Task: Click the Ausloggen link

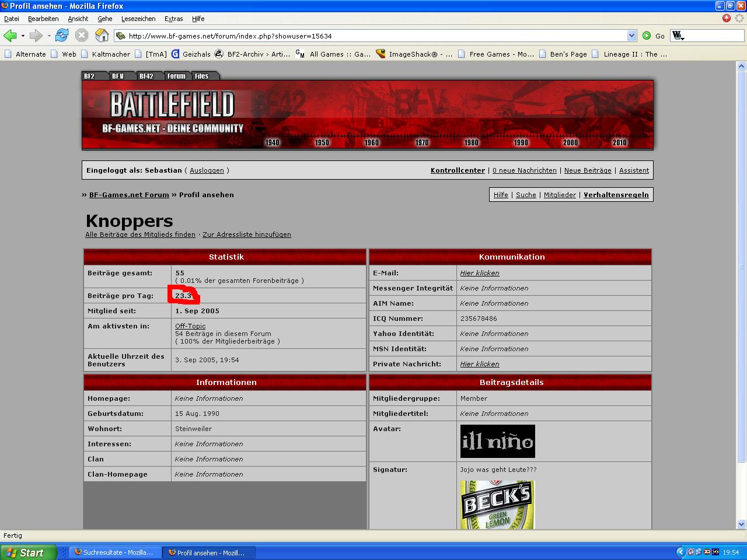Action: tap(207, 170)
